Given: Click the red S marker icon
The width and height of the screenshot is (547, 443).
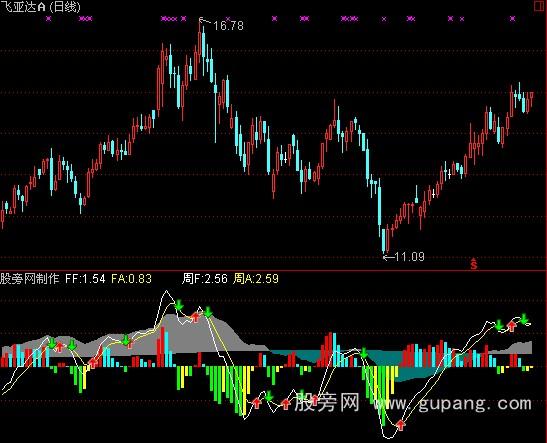Looking at the screenshot, I should click(473, 264).
